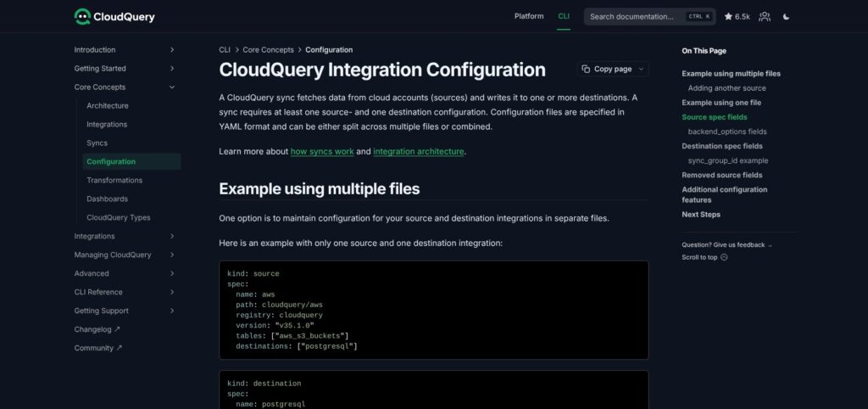Jump to 'Next Steps' anchor

pyautogui.click(x=701, y=215)
